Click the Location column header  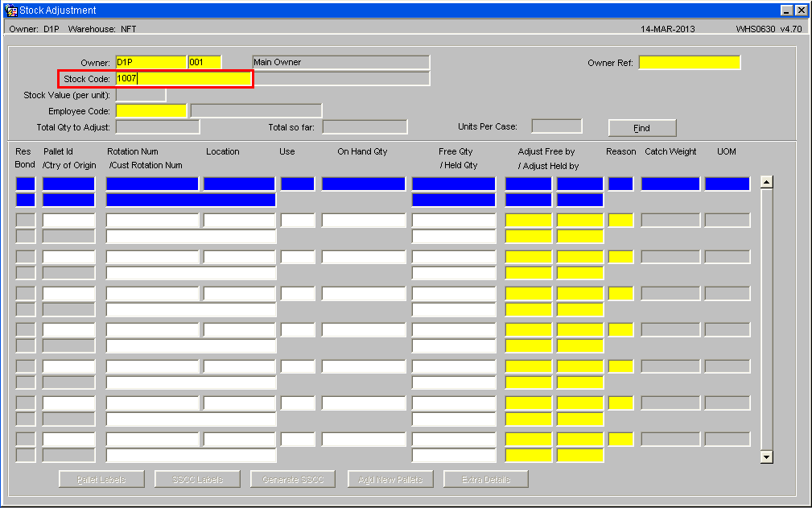point(223,151)
